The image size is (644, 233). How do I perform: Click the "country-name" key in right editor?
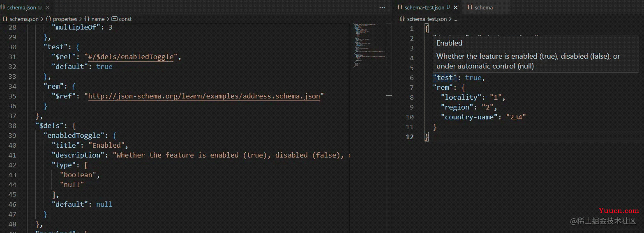coord(469,117)
